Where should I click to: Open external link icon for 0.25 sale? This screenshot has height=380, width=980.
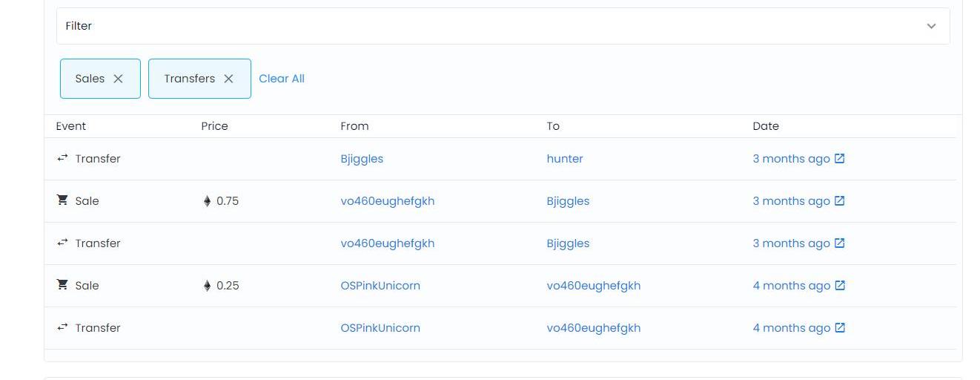pyautogui.click(x=839, y=286)
